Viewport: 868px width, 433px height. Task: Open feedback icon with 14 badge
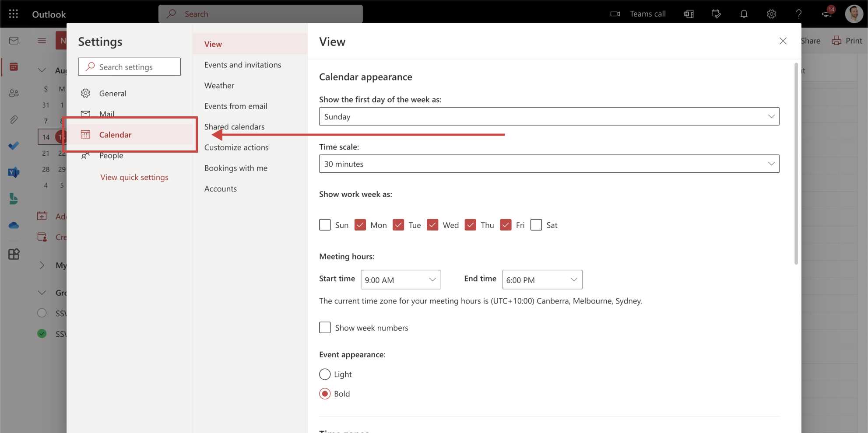(x=827, y=13)
